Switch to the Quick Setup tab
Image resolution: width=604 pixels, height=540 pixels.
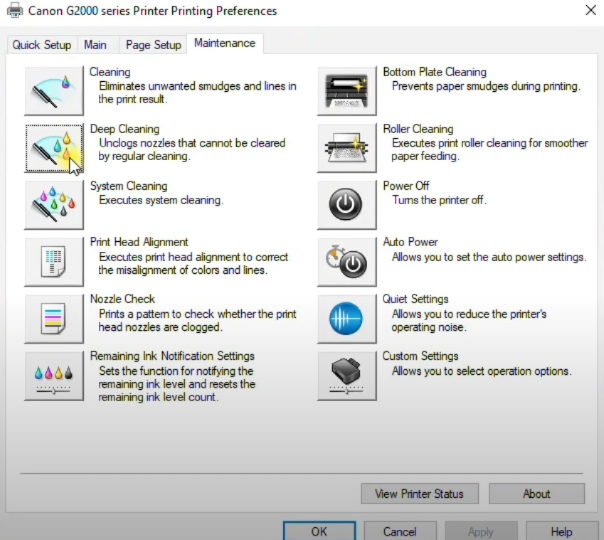(42, 45)
